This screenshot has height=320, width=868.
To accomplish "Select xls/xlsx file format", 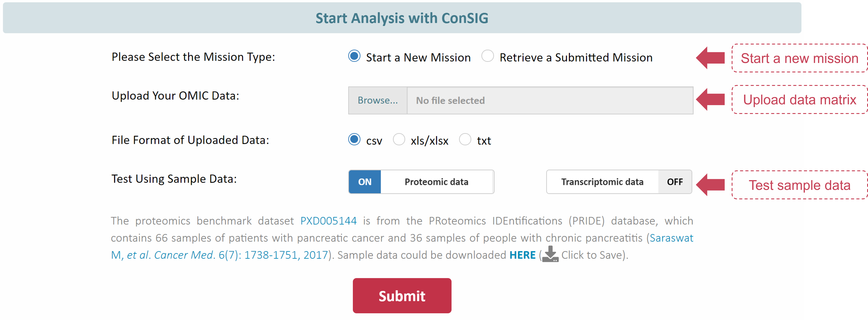I will pyautogui.click(x=399, y=139).
